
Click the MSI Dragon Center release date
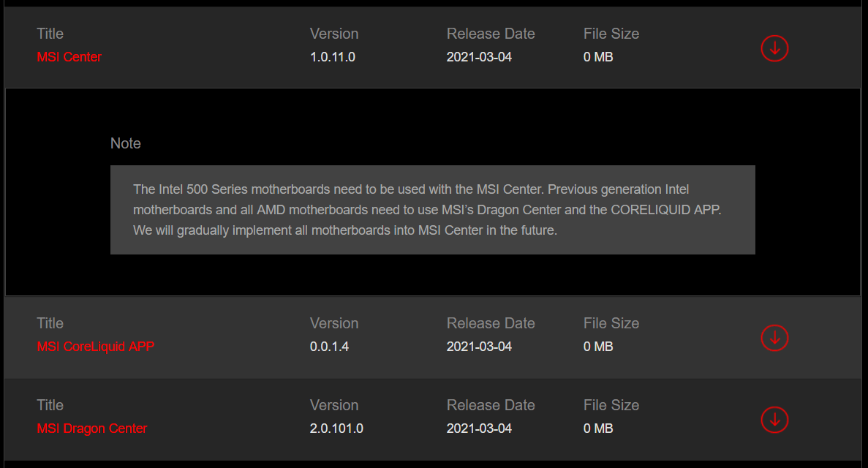point(479,429)
